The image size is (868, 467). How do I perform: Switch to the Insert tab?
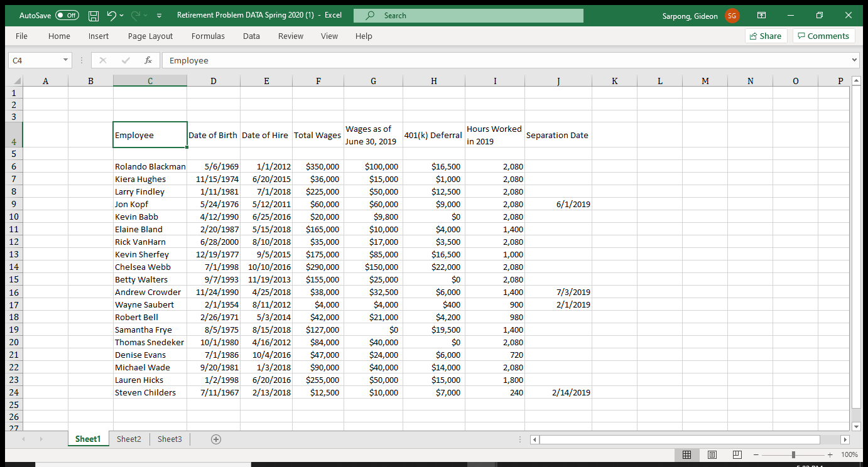click(99, 36)
